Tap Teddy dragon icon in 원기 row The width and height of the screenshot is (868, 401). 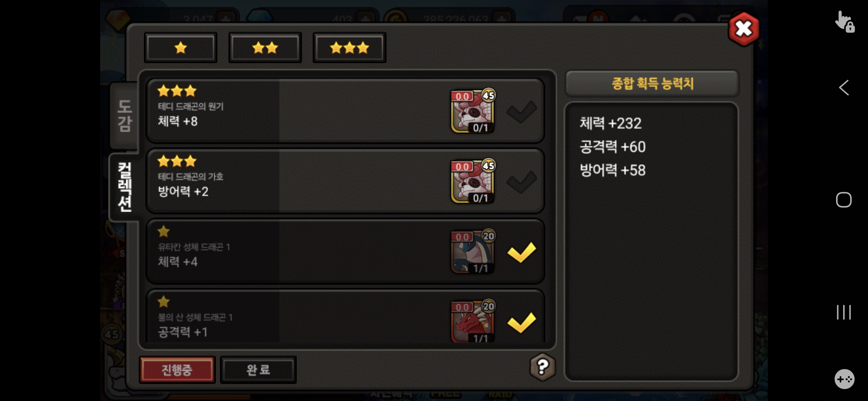click(x=473, y=111)
